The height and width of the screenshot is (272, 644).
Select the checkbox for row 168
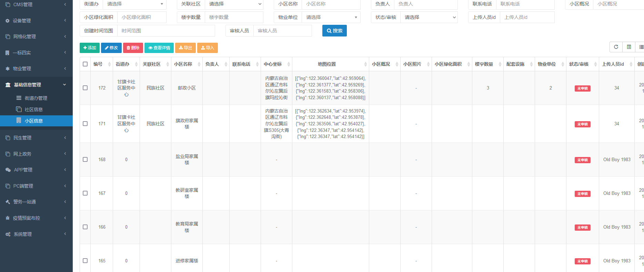[85, 159]
